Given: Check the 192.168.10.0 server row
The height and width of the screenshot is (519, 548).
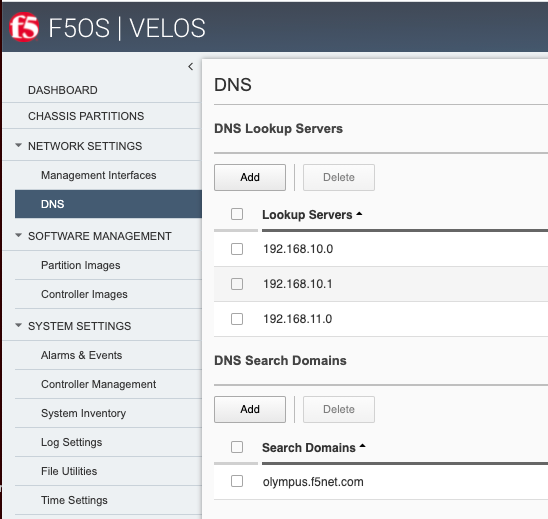Looking at the screenshot, I should click(237, 249).
